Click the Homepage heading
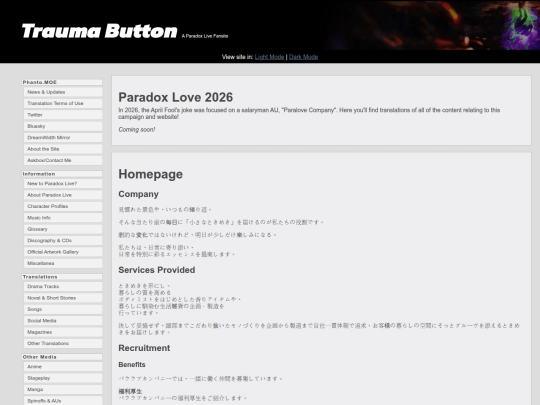Screen dimensions: 540x405 click(150, 174)
